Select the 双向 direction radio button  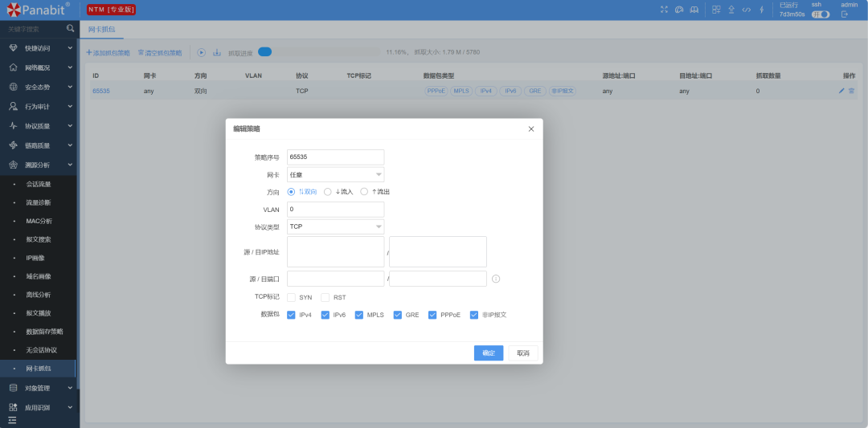(291, 191)
